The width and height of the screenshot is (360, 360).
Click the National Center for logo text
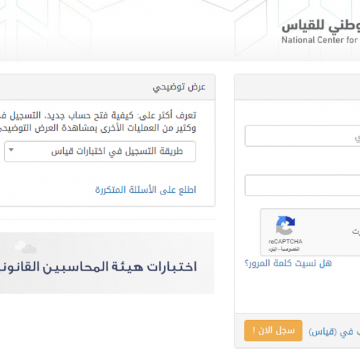click(x=321, y=40)
